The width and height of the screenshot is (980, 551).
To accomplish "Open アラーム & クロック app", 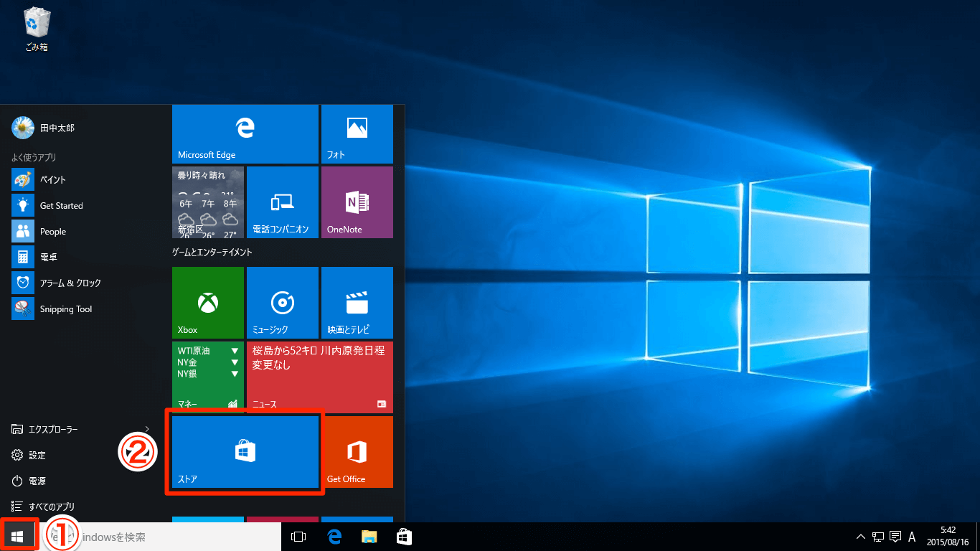I will [86, 283].
